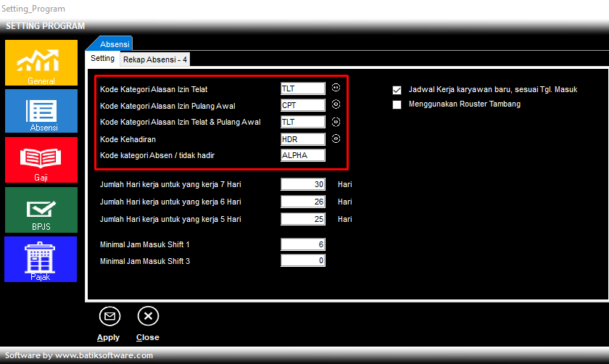Open the Absensi settings section
Image resolution: width=609 pixels, height=364 pixels.
pos(41,112)
